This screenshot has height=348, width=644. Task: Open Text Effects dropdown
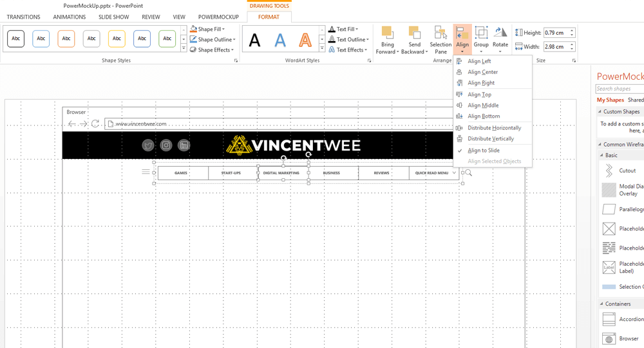click(348, 50)
